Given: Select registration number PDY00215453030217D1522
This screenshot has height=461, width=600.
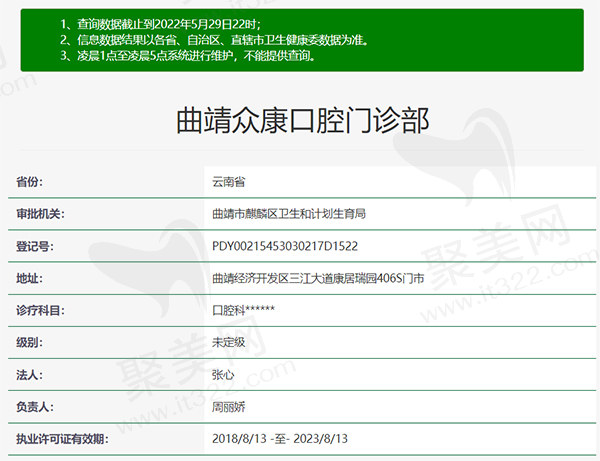Looking at the screenshot, I should pos(285,246).
